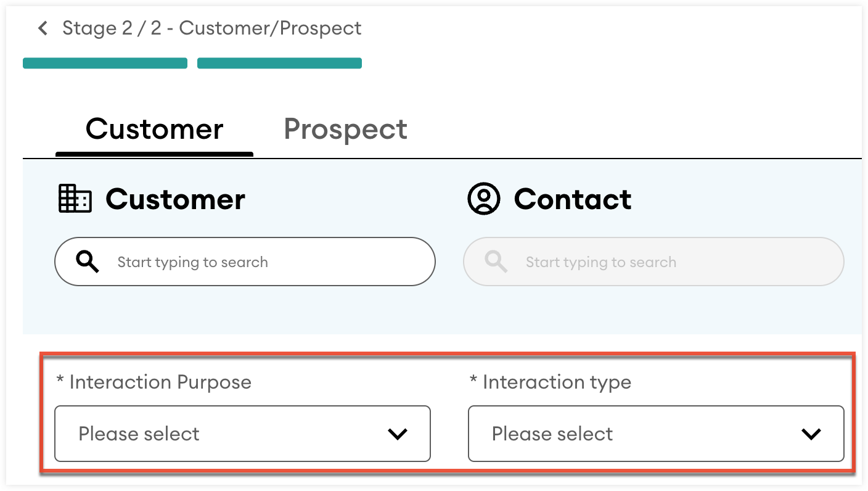The image size is (868, 491).
Task: Switch to the Prospect tab
Action: 345,130
